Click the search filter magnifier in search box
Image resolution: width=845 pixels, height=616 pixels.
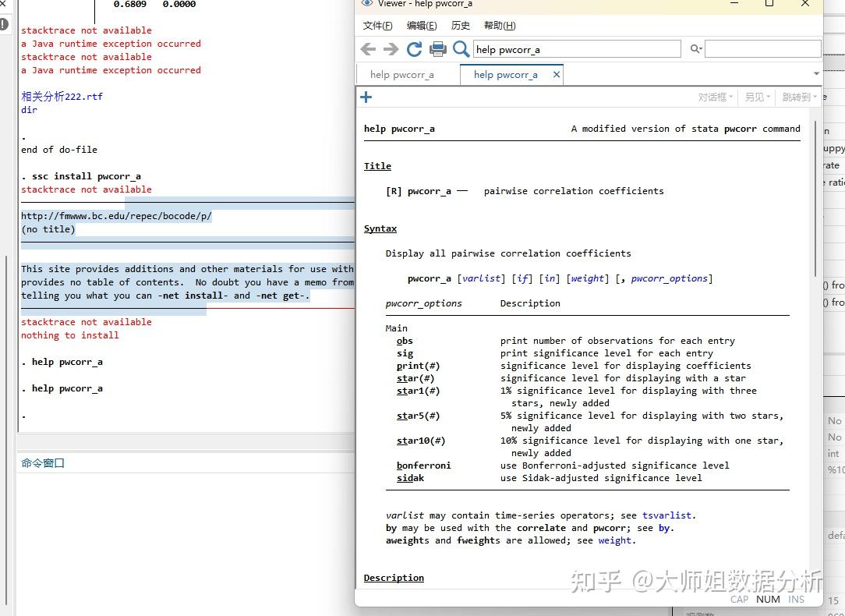tap(695, 48)
